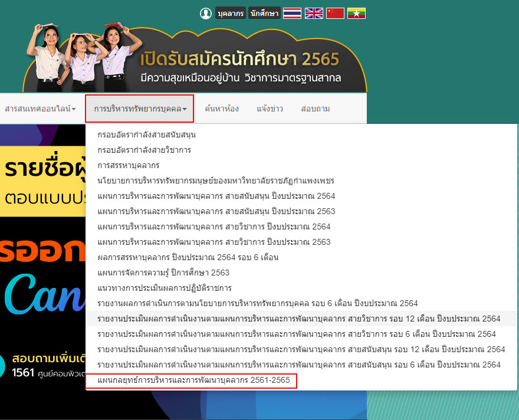Screen dimensions: 519x420
Task: Click the user profile icon at top
Action: [x=206, y=13]
